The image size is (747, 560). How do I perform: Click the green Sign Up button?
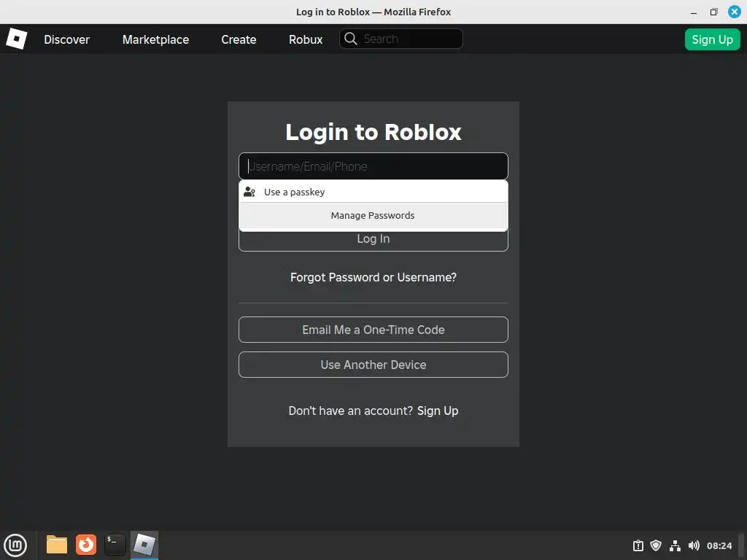712,39
